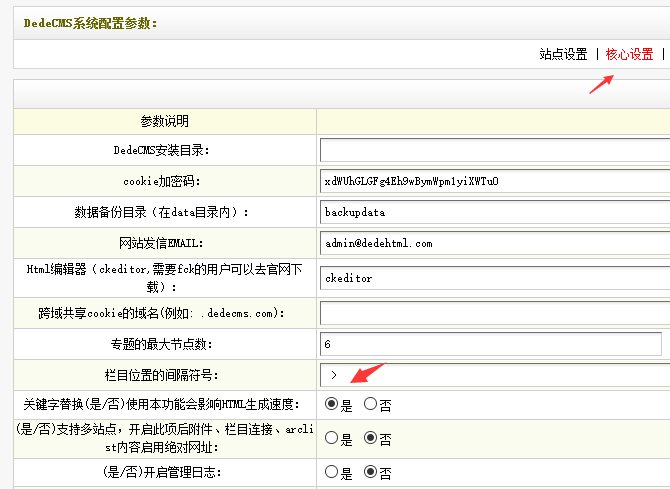Screen dimensions: 670x489
Task: Select the 网站发信EMAIL input field
Action: (494, 243)
